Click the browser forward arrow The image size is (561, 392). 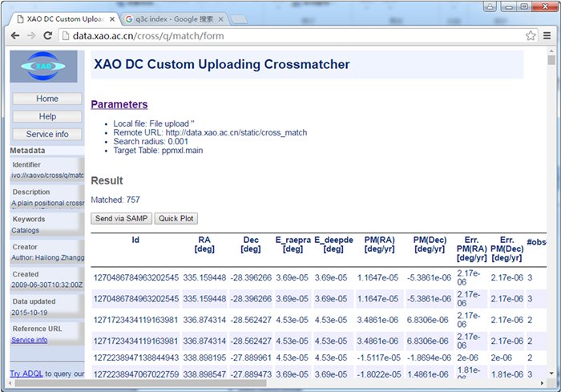pos(31,36)
